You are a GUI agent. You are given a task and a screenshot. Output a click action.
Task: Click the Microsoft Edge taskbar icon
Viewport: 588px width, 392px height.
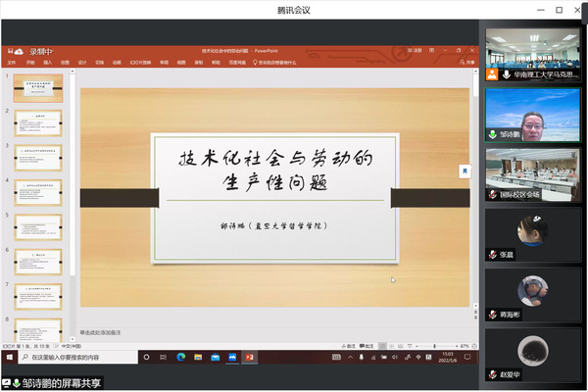click(x=180, y=358)
